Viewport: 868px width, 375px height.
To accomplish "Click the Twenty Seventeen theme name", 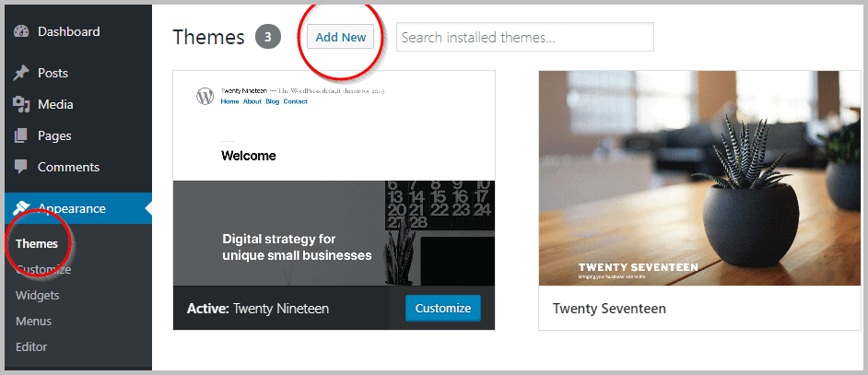I will pos(609,309).
